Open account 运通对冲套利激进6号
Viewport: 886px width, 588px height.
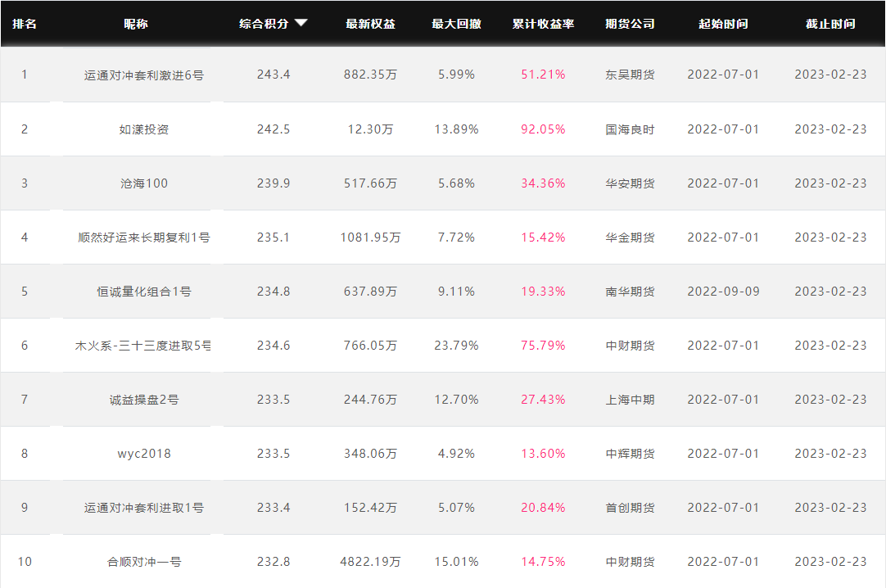[144, 75]
